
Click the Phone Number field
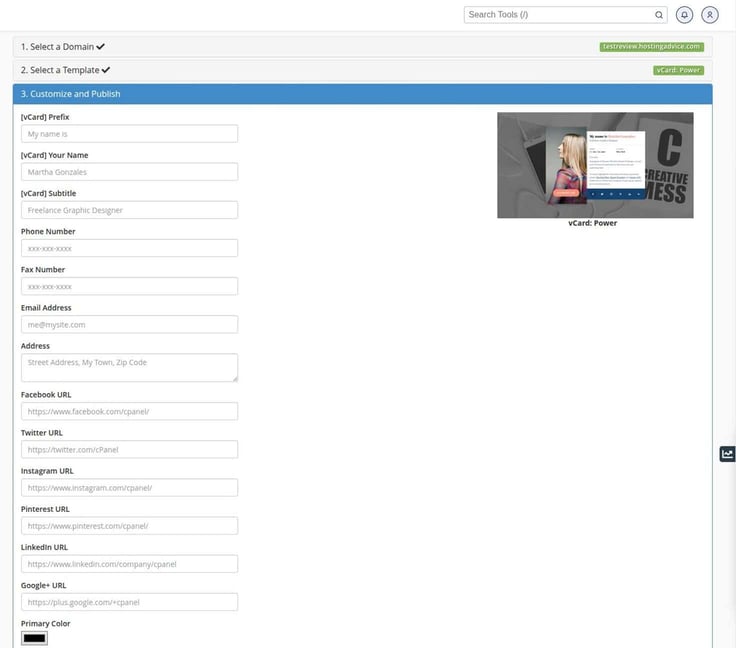click(129, 248)
